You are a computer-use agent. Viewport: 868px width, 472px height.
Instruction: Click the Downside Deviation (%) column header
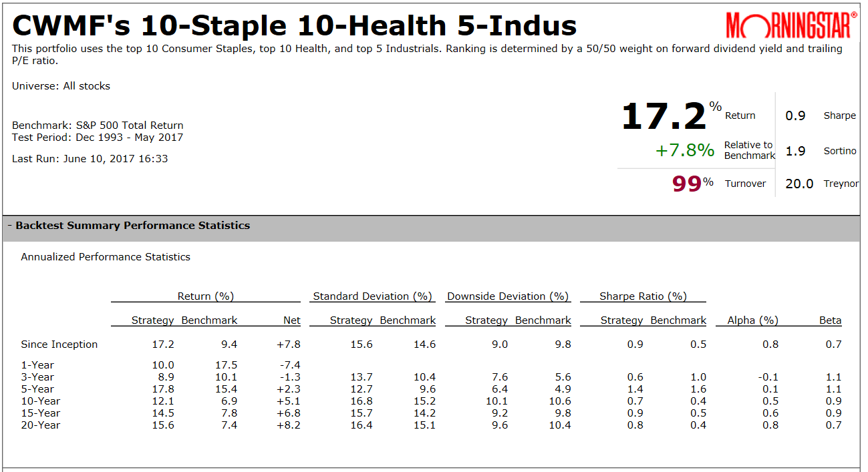pyautogui.click(x=508, y=296)
